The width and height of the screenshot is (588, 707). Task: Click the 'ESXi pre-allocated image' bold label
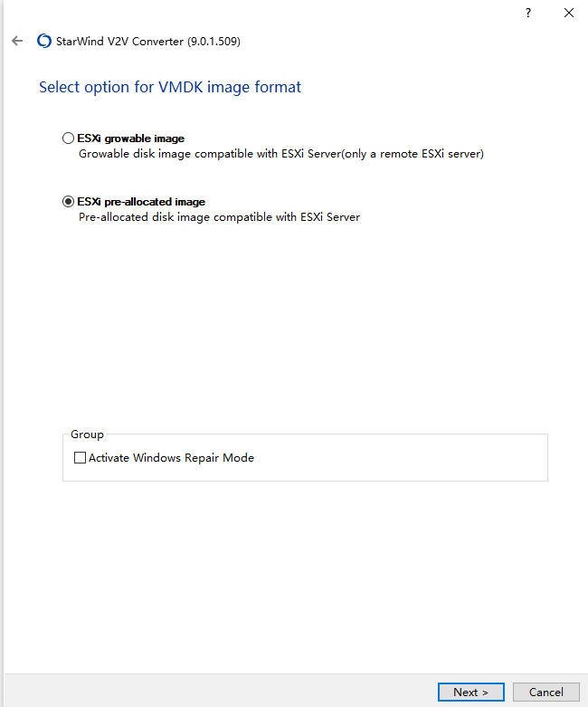[x=141, y=202]
